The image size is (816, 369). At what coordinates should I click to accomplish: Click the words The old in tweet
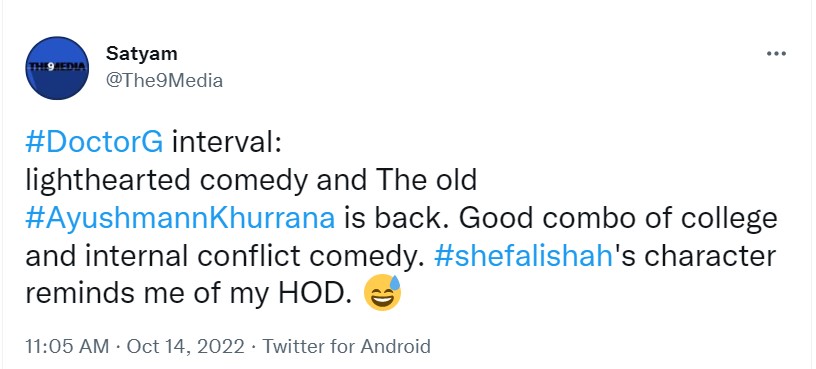click(x=422, y=181)
